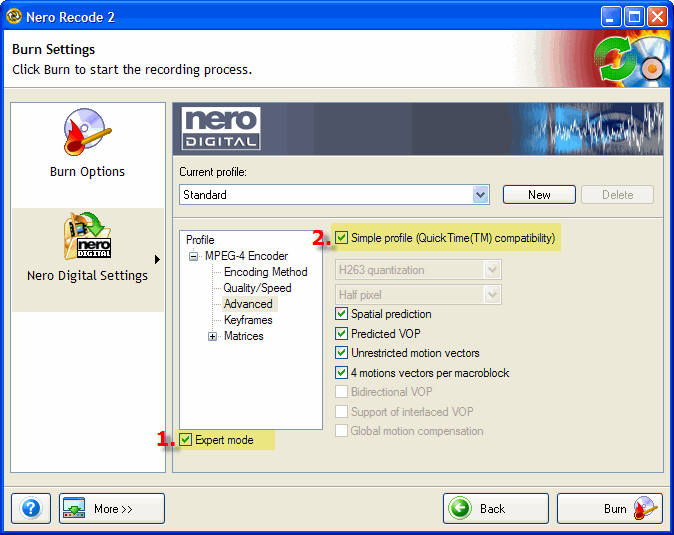Go Back to the previous step
The image size is (674, 535).
coord(496,508)
